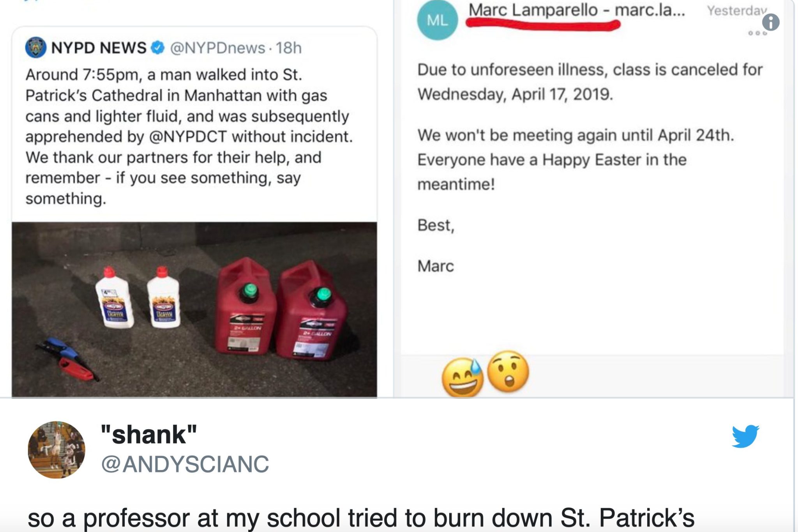Click the Marc Lamparello sender name
Image resolution: width=798 pixels, height=532 pixels.
[x=533, y=10]
